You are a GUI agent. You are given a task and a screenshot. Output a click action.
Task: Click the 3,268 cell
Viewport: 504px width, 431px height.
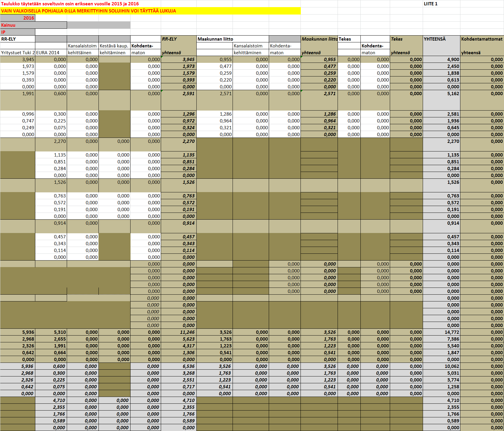(179, 373)
